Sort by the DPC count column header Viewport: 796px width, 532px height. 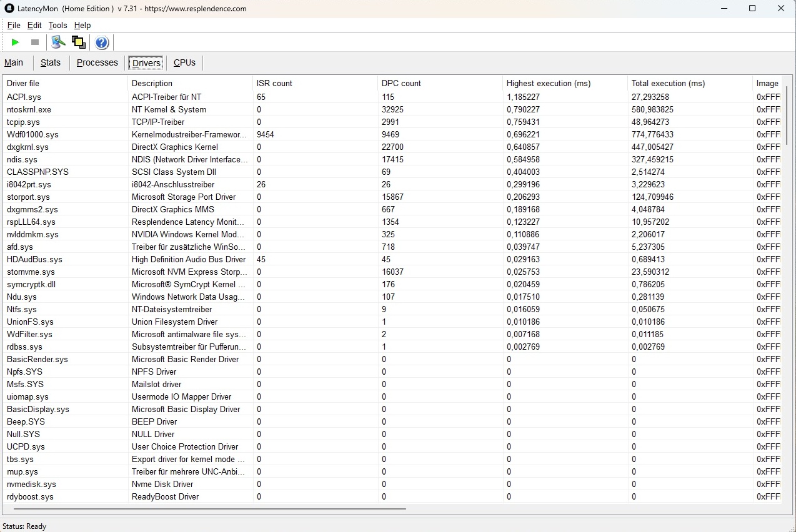point(401,83)
